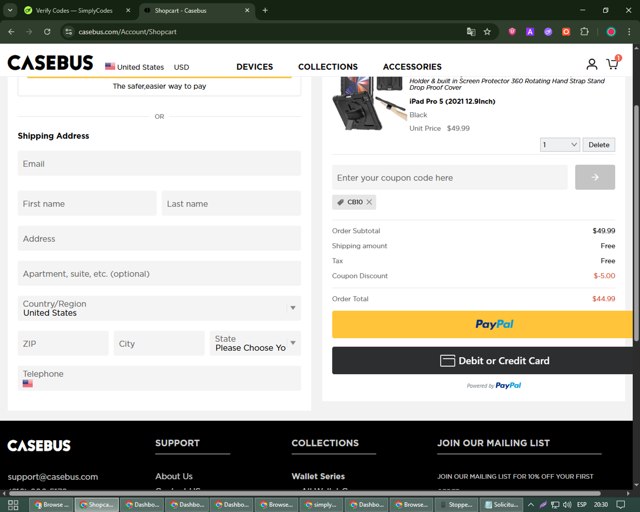640x512 pixels.
Task: Bookmark this page with the star icon
Action: 487,32
